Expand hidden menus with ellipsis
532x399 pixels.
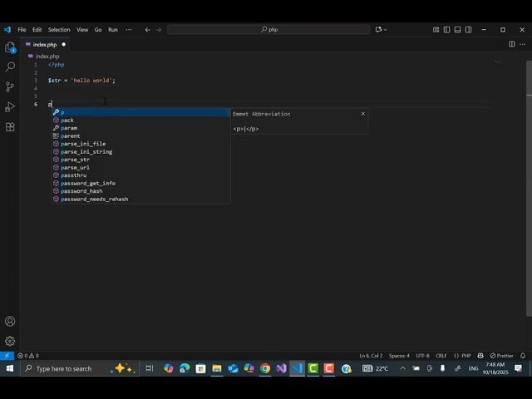129,30
